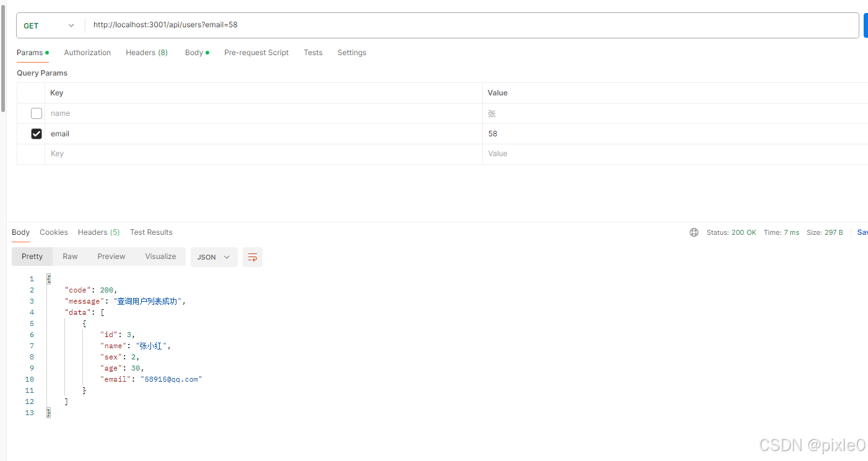This screenshot has height=461, width=868.
Task: Click the "name": "张小红" line
Action: 136,346
